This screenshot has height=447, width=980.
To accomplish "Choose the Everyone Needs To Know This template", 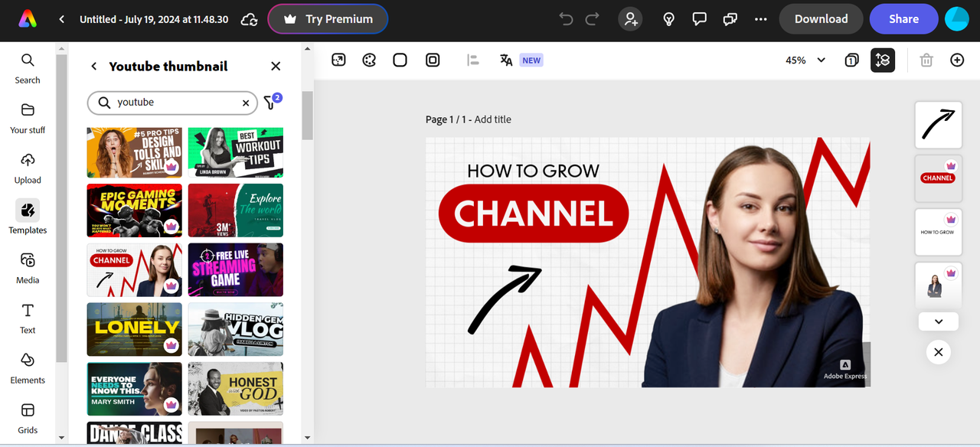I will pyautogui.click(x=135, y=389).
